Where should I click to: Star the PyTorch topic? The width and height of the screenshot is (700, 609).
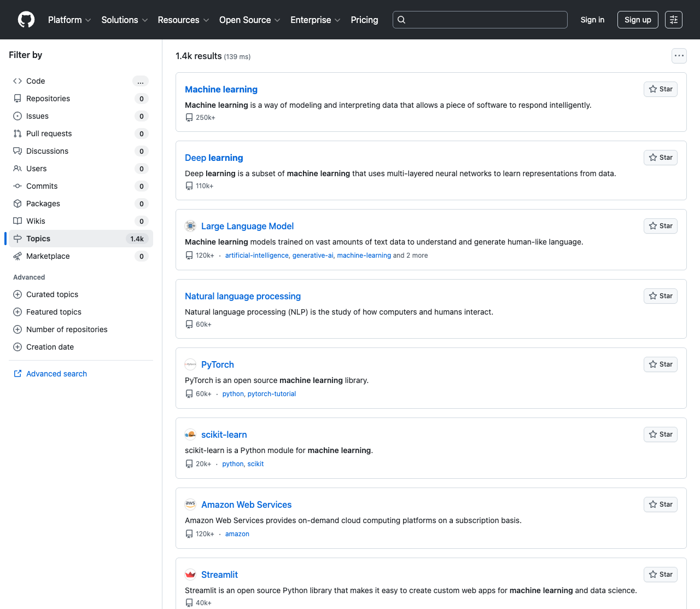661,364
